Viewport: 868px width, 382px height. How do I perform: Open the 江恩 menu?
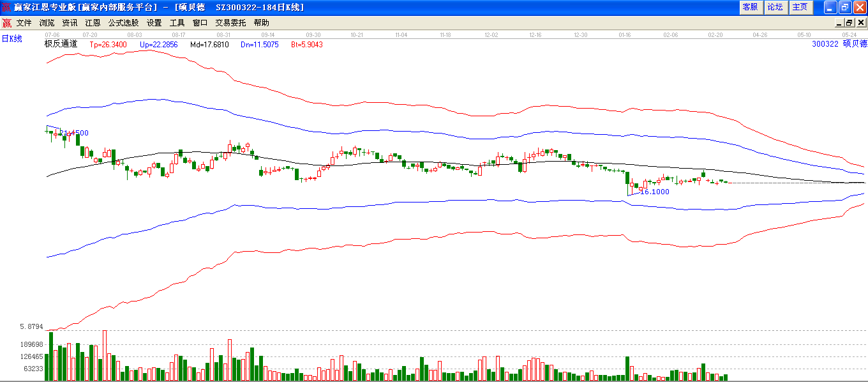pos(93,23)
